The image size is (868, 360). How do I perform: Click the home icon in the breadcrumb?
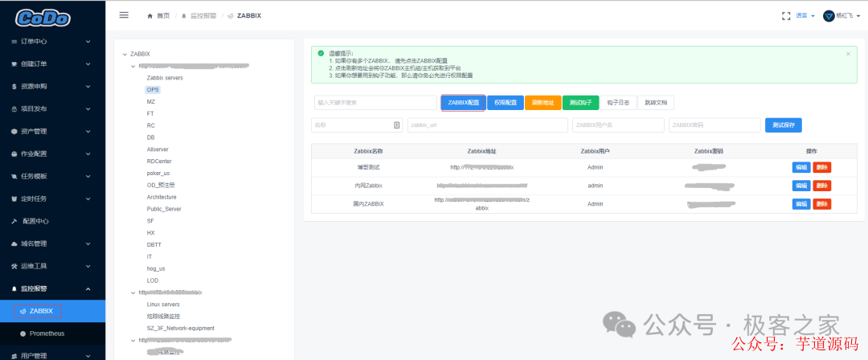pos(150,16)
